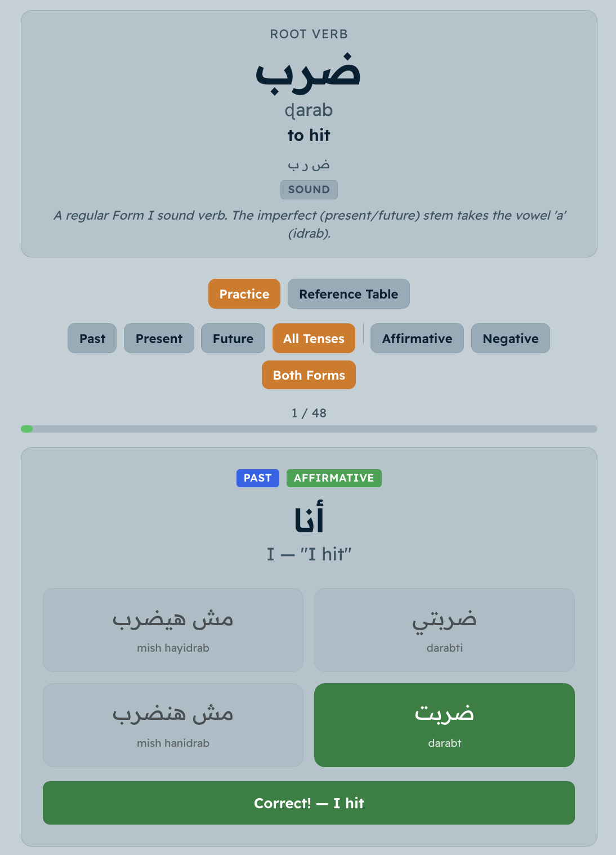Click the 'Correct! — I hit' feedback banner
The image size is (616, 855).
click(x=309, y=803)
